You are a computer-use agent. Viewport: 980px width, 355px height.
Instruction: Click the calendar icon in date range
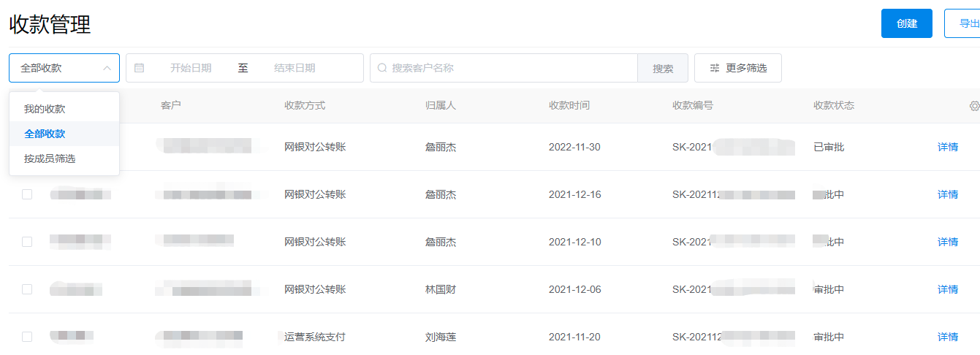140,68
